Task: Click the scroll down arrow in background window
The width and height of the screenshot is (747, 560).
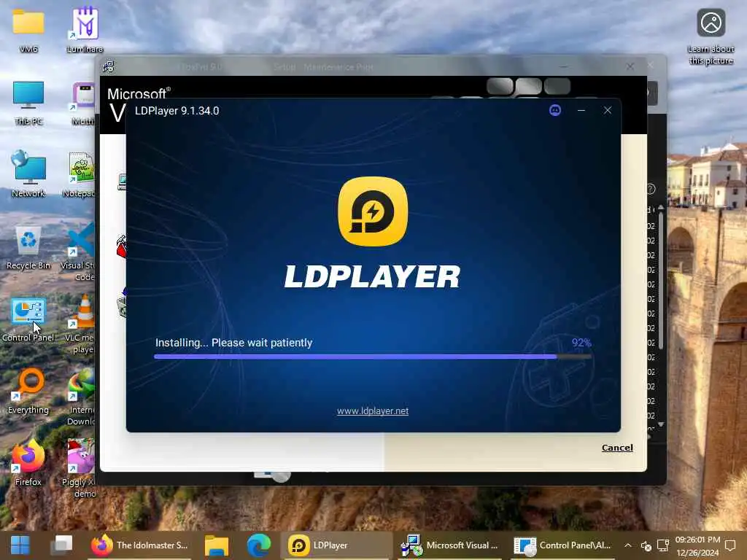Action: pyautogui.click(x=661, y=424)
